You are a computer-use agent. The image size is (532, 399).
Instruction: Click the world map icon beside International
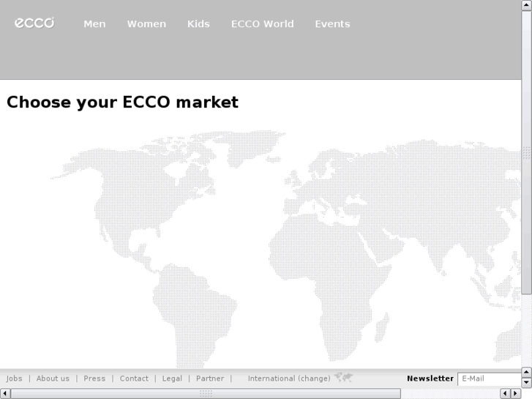(344, 377)
